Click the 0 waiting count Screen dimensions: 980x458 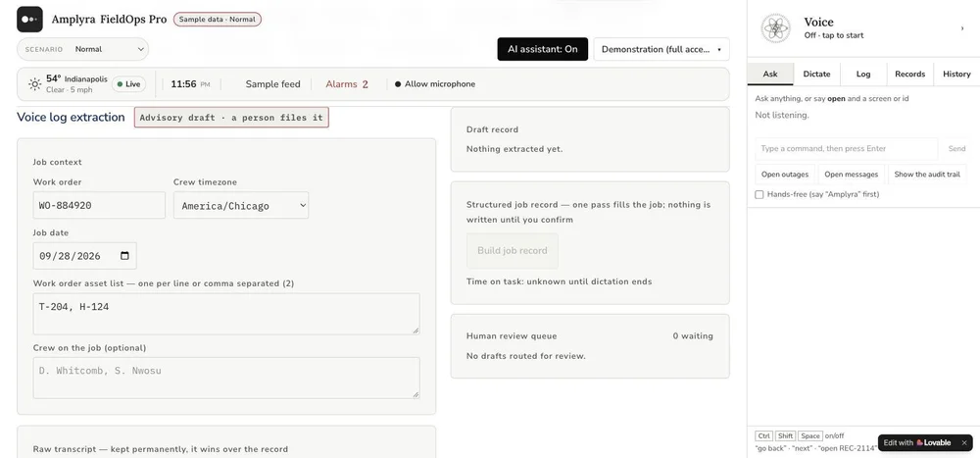point(693,336)
